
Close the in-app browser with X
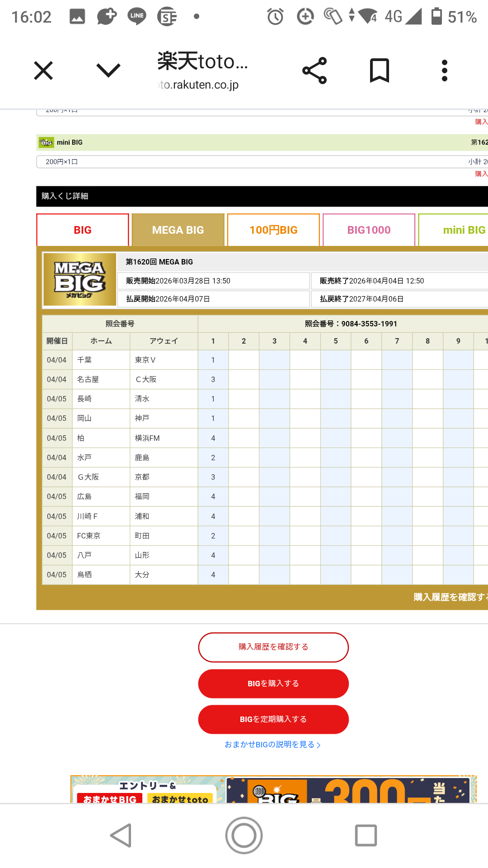[43, 71]
